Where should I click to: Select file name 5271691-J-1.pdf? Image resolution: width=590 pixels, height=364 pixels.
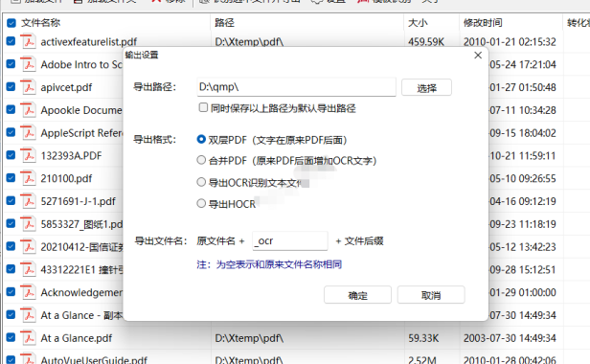coord(78,201)
